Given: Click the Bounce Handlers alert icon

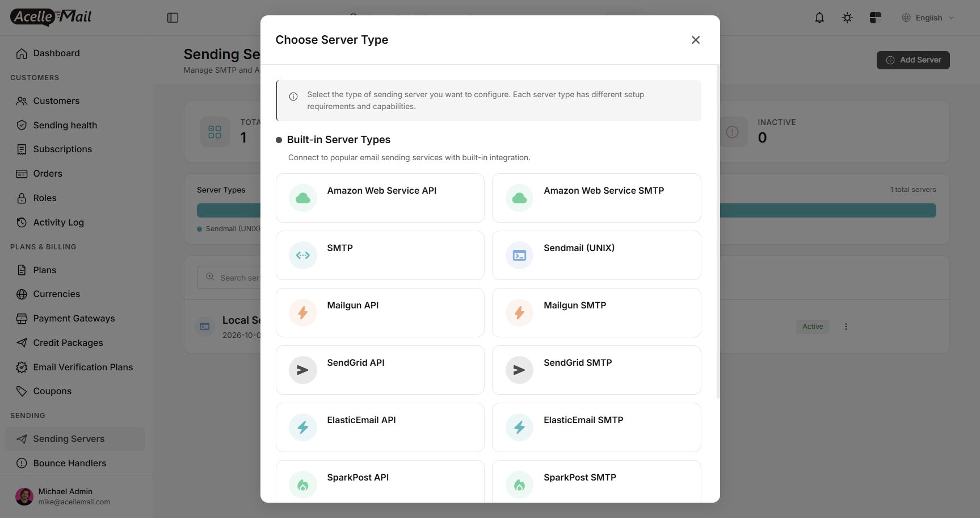Looking at the screenshot, I should click(x=22, y=463).
